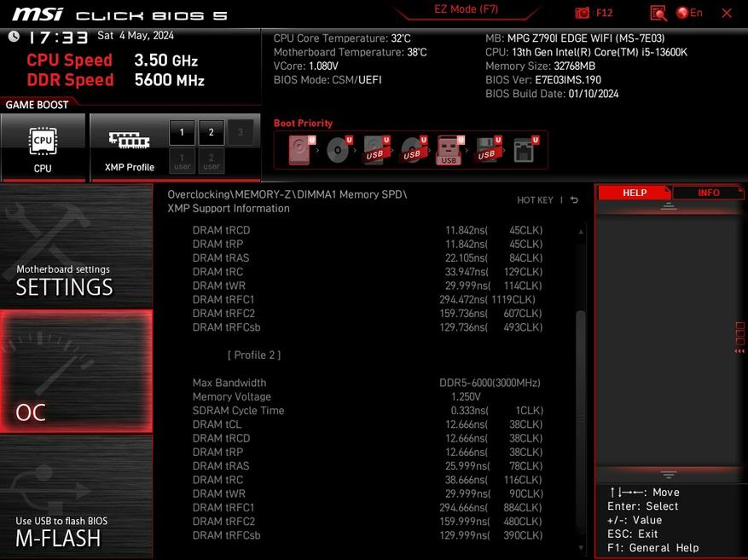Go back with the return arrow icon

pos(574,200)
